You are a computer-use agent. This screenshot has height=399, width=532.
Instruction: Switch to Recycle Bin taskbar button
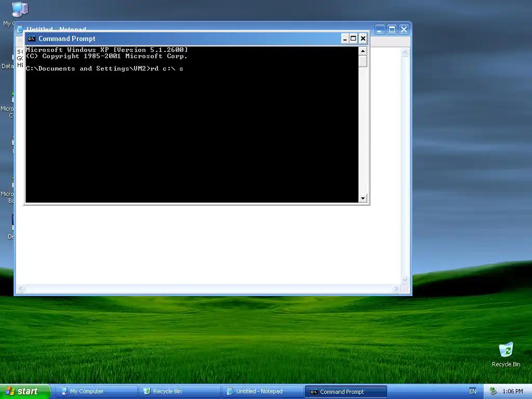tap(179, 392)
